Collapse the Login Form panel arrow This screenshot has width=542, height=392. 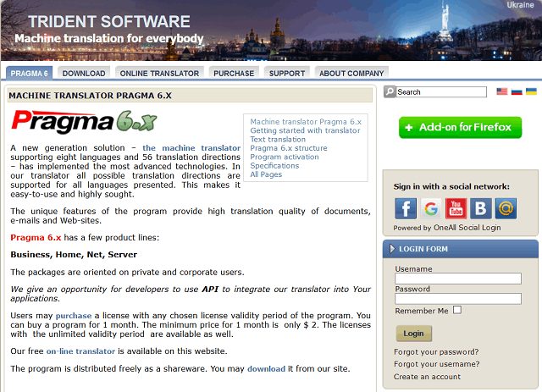(x=392, y=249)
